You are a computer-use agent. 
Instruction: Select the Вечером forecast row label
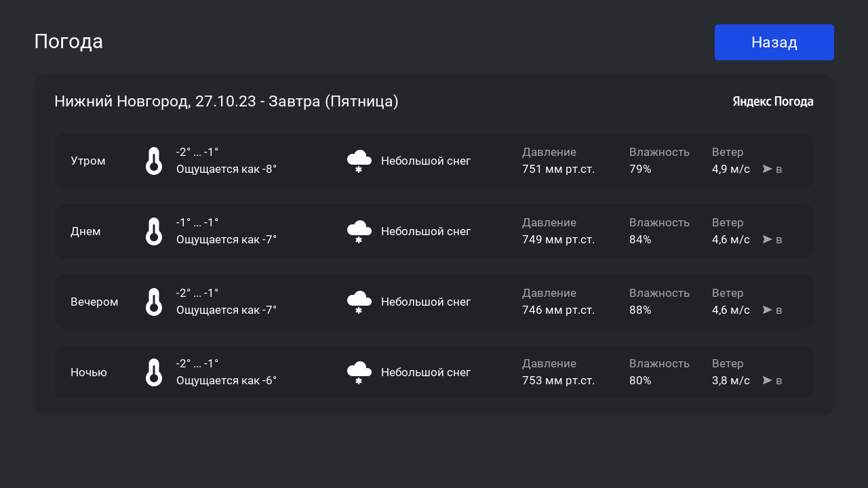tap(94, 302)
